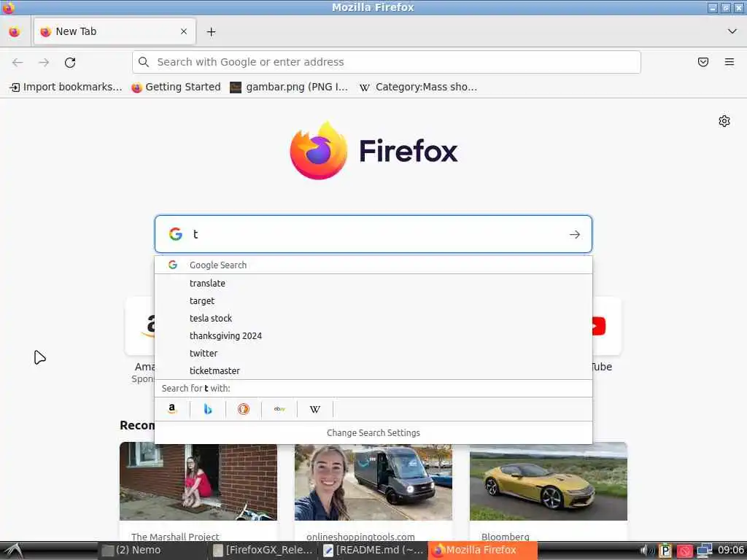Open the YouTube shortcut tile
This screenshot has width=747, height=560.
click(606, 326)
